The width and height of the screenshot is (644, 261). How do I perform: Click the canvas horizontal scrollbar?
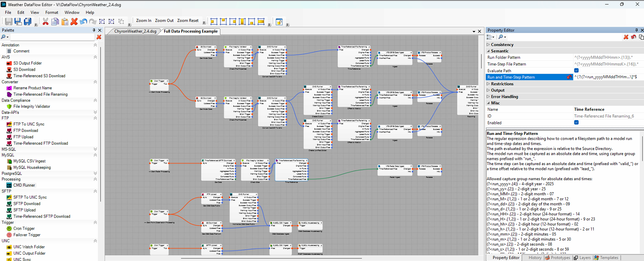[271, 258]
